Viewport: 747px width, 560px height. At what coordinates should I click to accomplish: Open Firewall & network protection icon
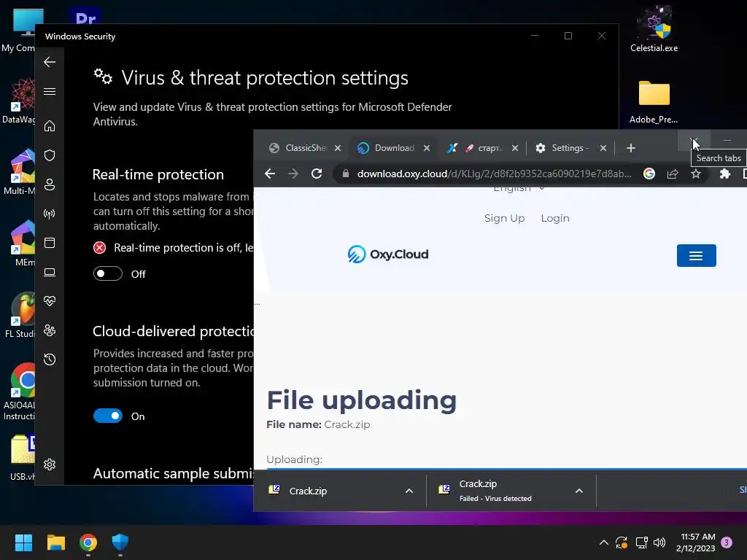50,214
